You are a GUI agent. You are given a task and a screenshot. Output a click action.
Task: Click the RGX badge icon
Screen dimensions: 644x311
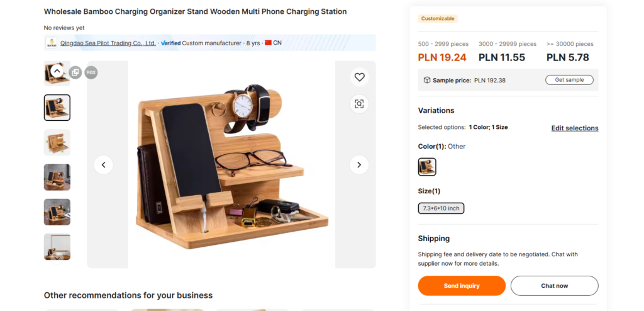91,72
